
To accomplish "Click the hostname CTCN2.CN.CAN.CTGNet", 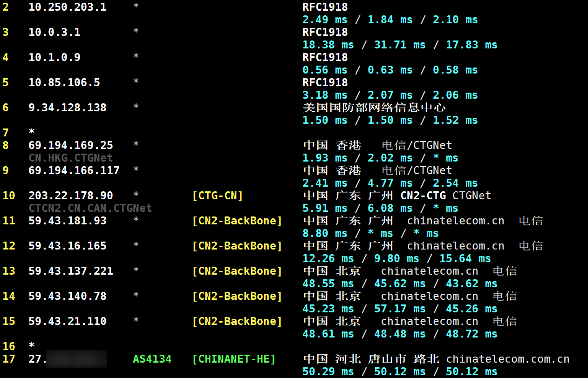I will [90, 208].
